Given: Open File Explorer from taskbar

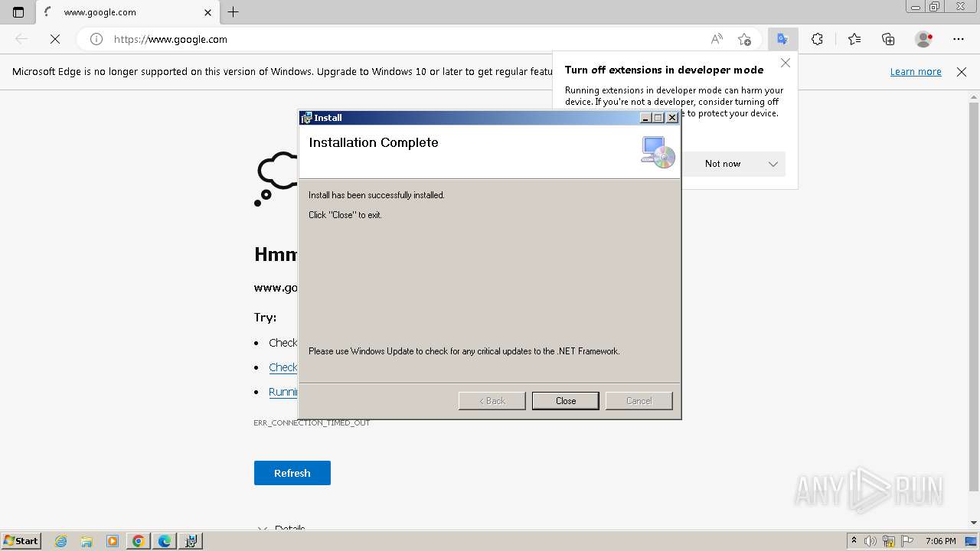Looking at the screenshot, I should (x=87, y=541).
